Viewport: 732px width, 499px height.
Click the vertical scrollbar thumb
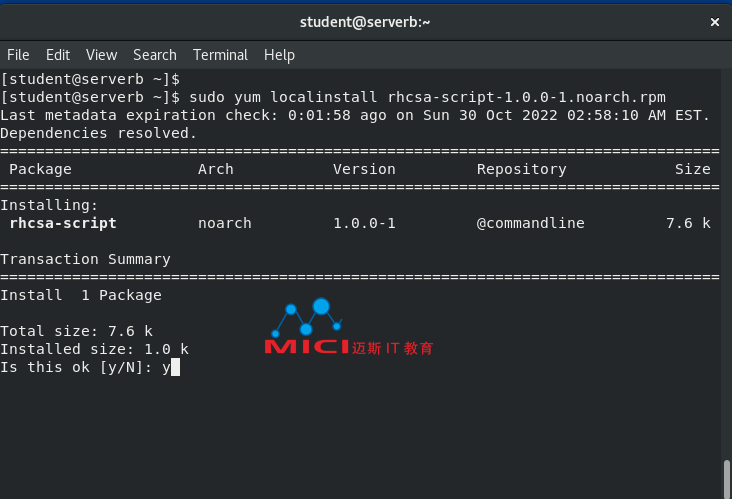pyautogui.click(x=727, y=479)
